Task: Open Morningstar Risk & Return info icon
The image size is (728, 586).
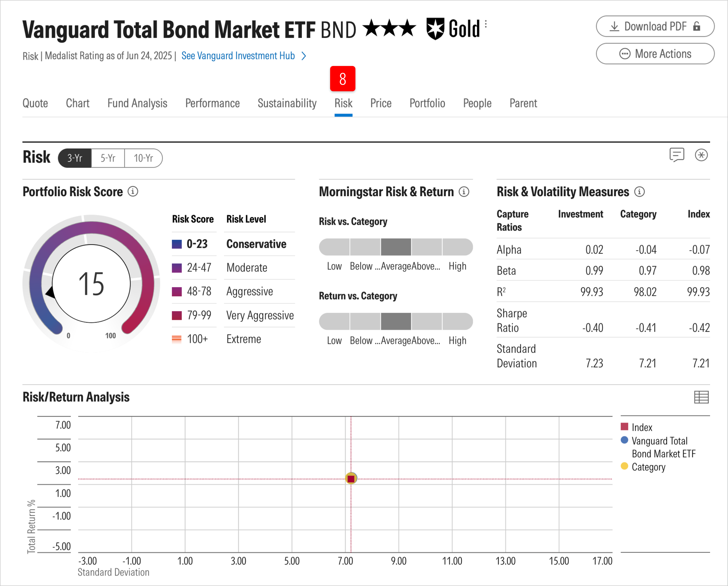Action: 464,192
